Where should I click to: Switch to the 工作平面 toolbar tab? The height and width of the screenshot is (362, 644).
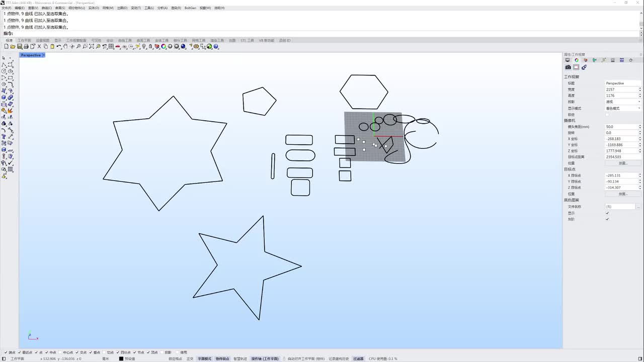click(x=24, y=40)
